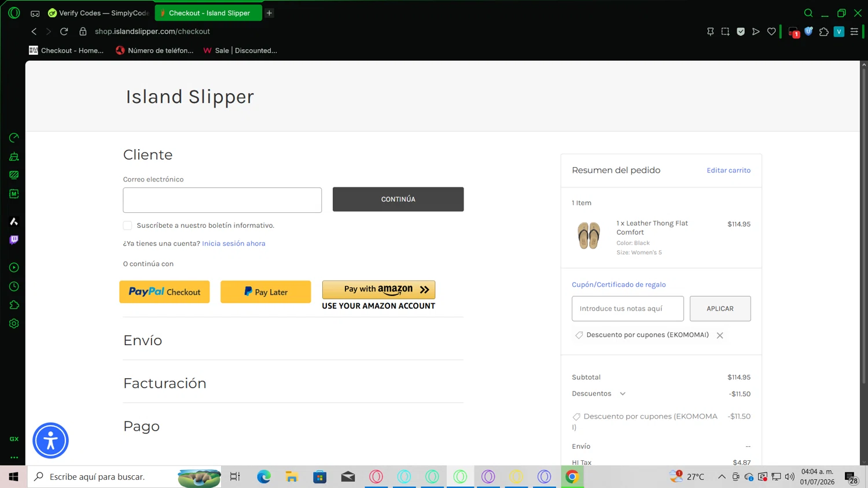Open the Número de teléfon... bookmark

(x=155, y=50)
